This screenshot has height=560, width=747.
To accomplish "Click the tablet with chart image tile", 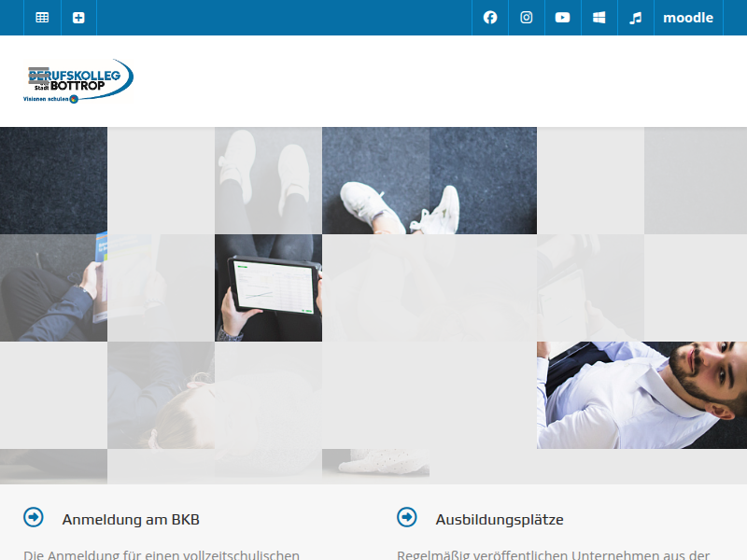I will (268, 287).
